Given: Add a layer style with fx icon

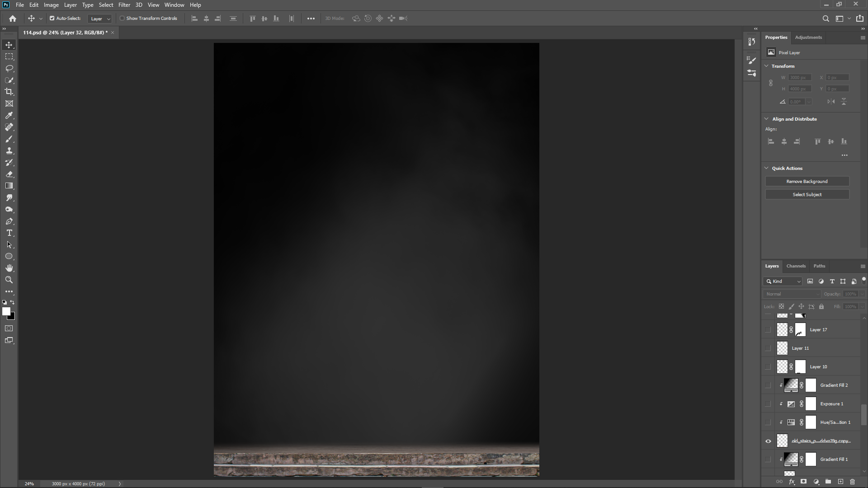Looking at the screenshot, I should pyautogui.click(x=792, y=482).
